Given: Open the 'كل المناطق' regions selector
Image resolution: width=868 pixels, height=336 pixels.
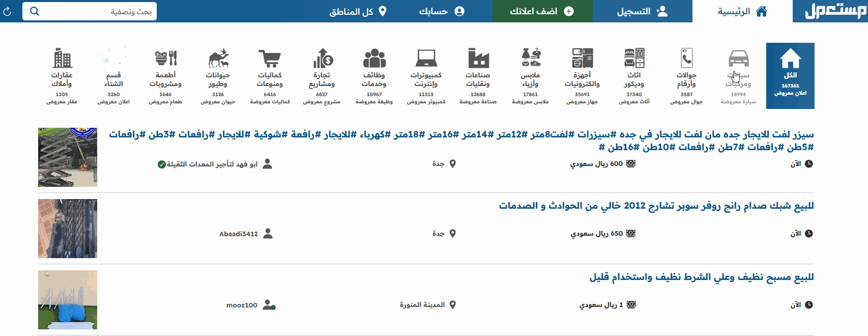Looking at the screenshot, I should point(358,11).
